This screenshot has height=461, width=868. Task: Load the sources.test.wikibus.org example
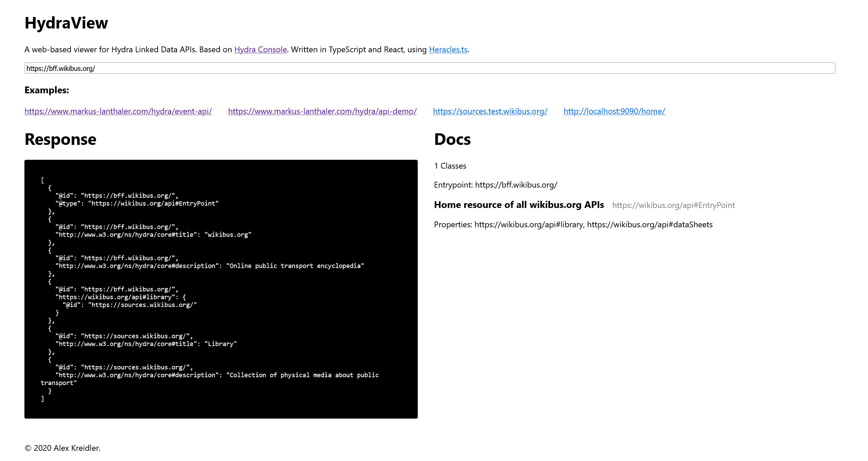(490, 111)
